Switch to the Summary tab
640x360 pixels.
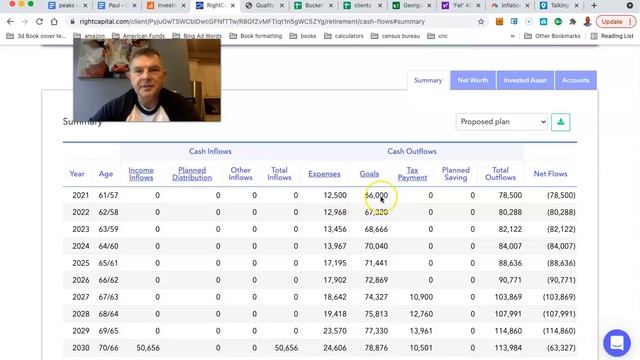pos(428,80)
